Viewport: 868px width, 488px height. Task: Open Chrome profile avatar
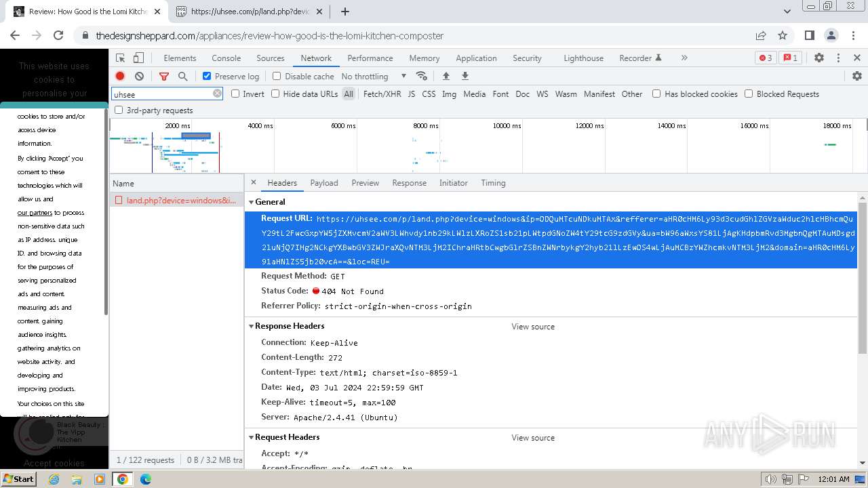(x=831, y=35)
